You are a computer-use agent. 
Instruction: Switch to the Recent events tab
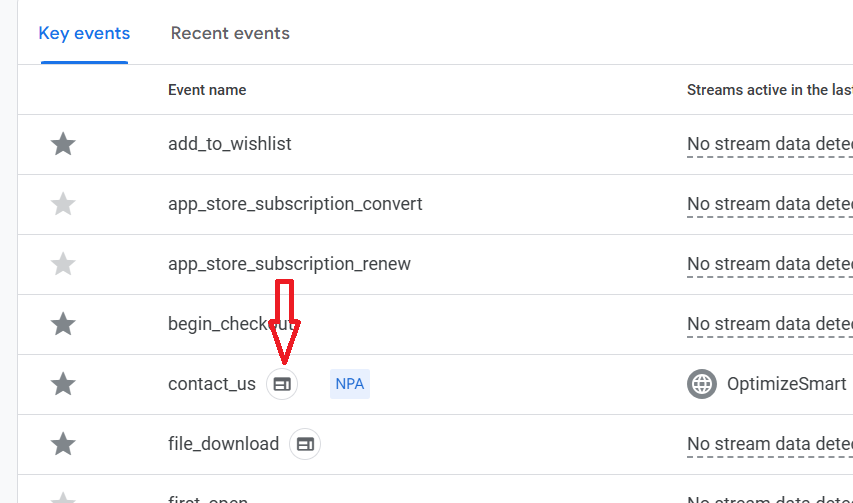pos(230,33)
